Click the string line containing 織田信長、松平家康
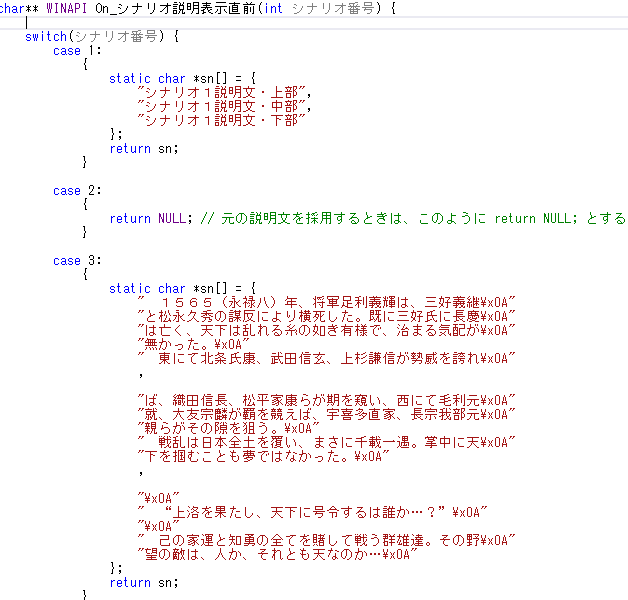 point(326,400)
